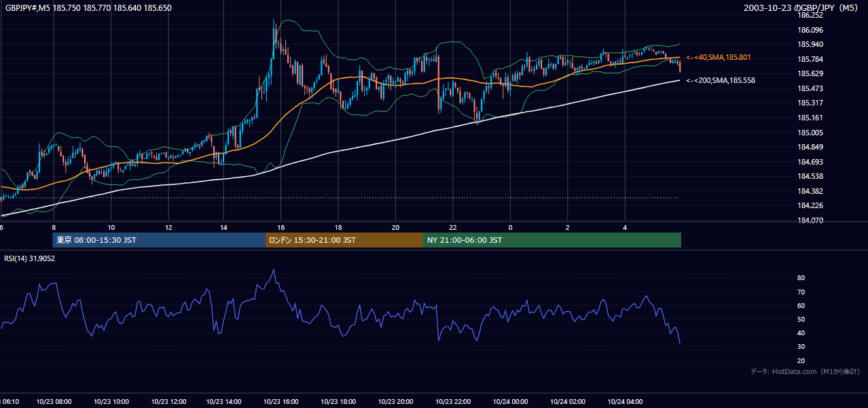Viewport: 868px width, 408px height.
Task: Click RSI axis level 80
Action: (801, 278)
